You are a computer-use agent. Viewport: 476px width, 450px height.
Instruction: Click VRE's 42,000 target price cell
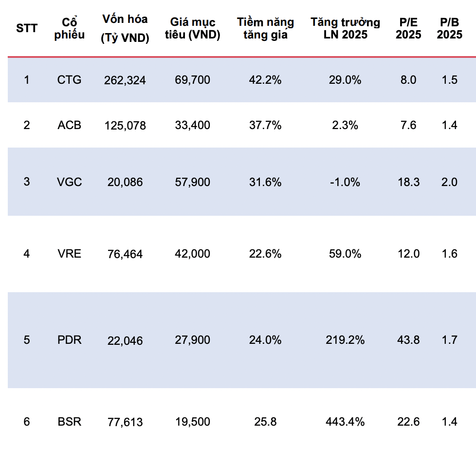pos(193,254)
